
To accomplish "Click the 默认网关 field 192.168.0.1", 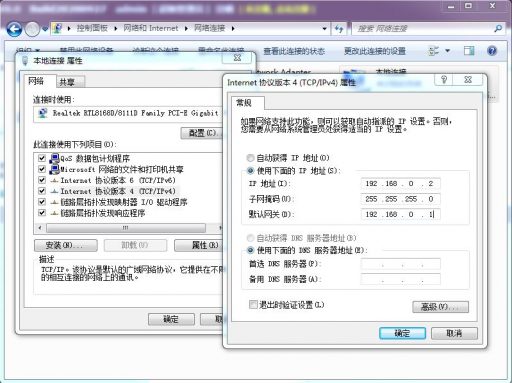I will (x=400, y=214).
